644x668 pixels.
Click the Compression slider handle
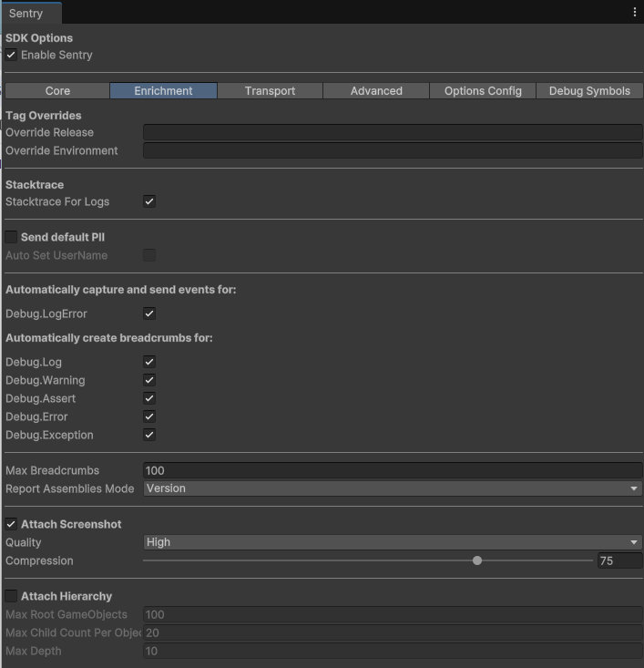coord(477,560)
